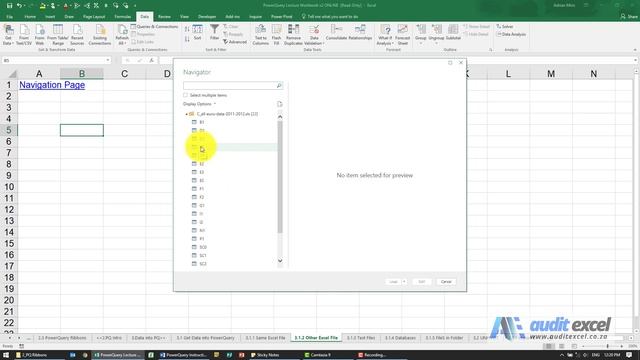640x360 pixels.
Task: Click Remove Duplicates icon
Action: pyautogui.click(x=293, y=34)
